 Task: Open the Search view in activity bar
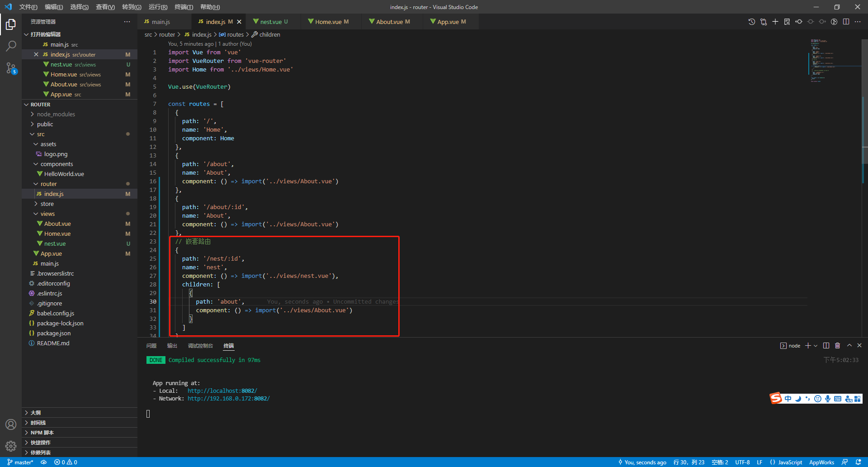pyautogui.click(x=11, y=46)
